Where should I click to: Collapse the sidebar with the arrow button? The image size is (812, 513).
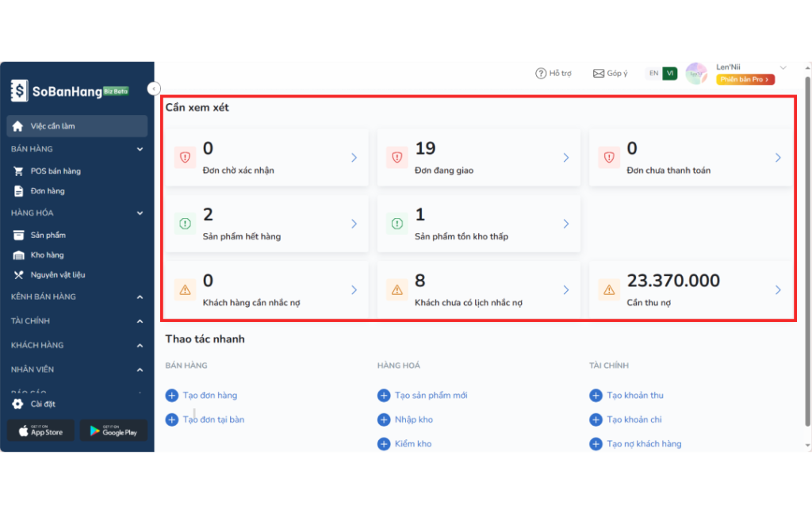tap(154, 89)
